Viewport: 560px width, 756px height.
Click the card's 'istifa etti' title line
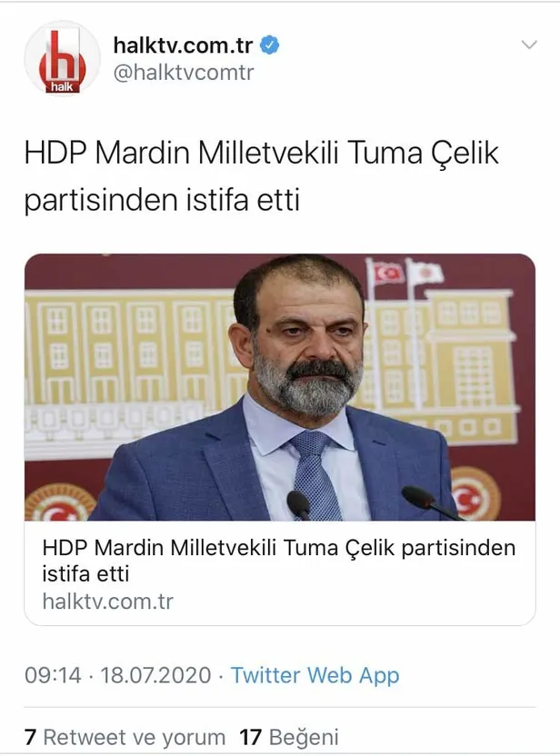pos(85,574)
